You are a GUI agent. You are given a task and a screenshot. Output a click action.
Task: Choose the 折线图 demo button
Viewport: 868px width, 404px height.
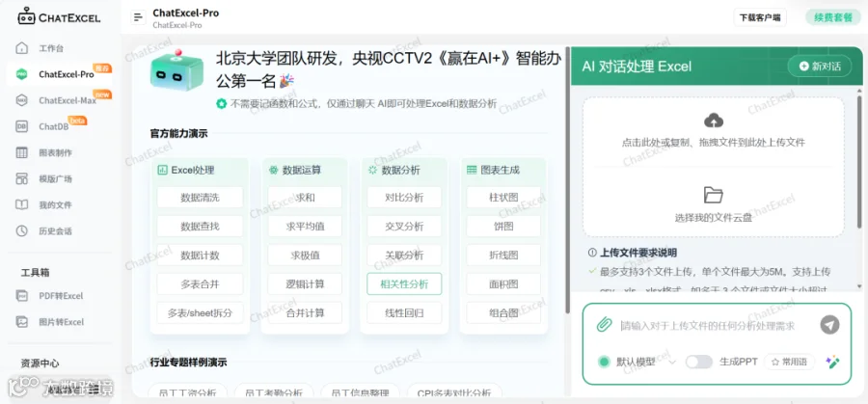(503, 256)
